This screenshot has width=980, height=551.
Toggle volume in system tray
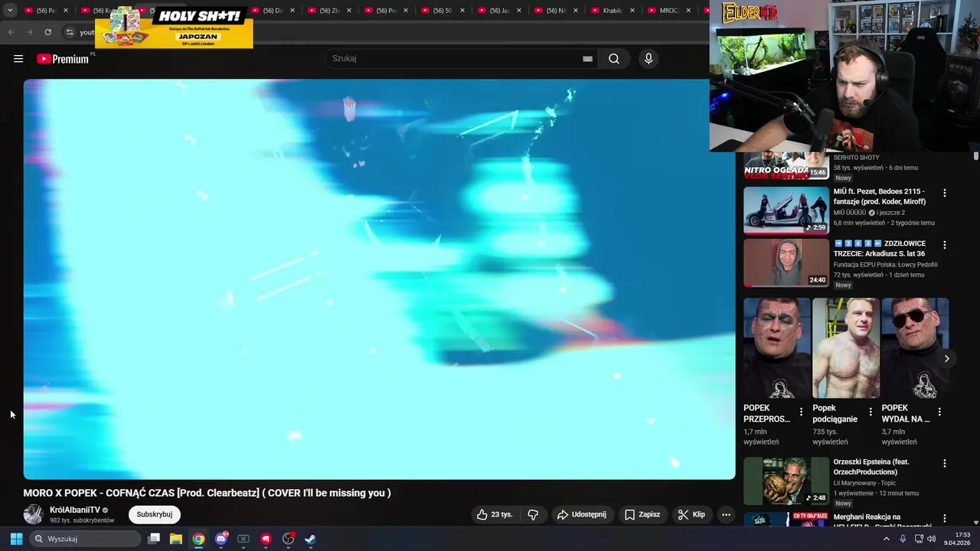931,539
